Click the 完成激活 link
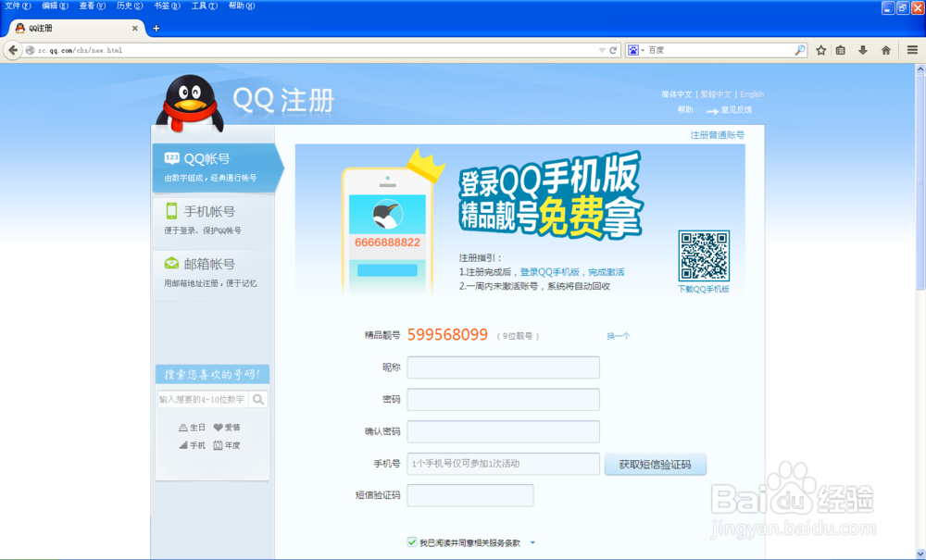 [x=607, y=272]
